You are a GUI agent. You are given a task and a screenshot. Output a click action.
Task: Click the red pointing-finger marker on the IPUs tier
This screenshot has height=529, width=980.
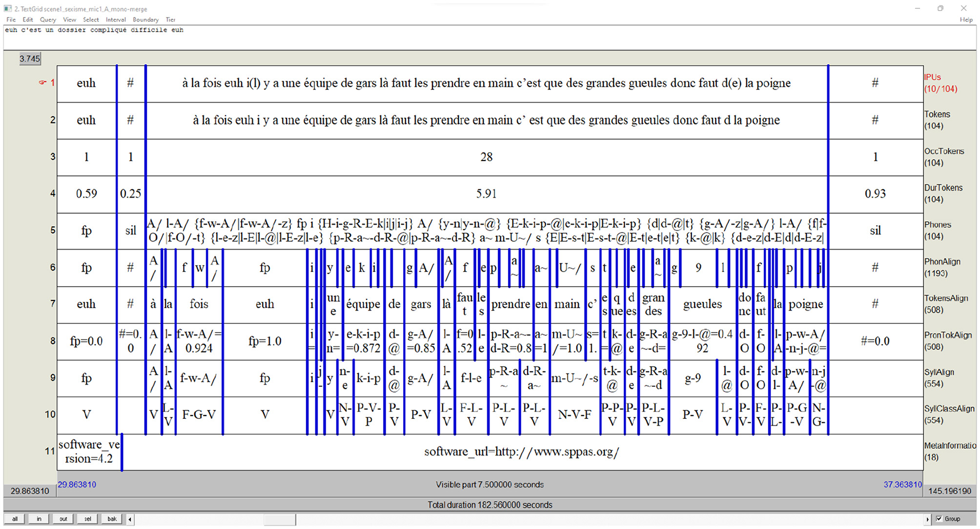pyautogui.click(x=42, y=82)
